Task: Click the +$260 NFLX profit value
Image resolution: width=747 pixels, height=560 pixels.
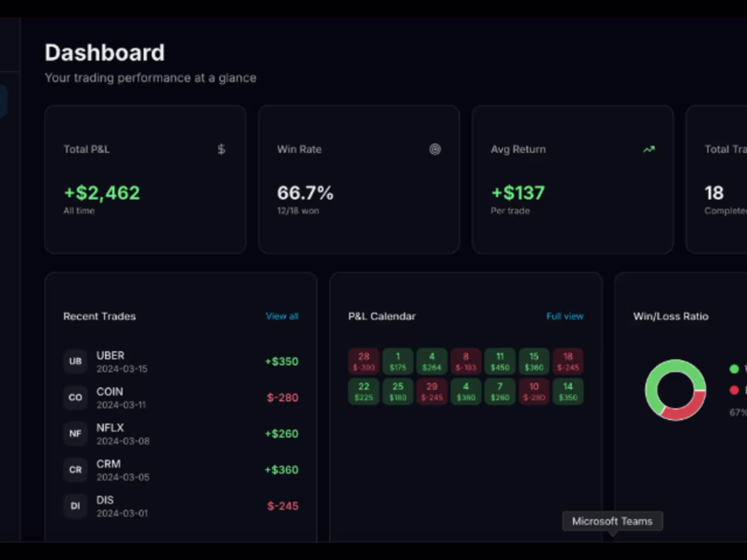Action: tap(282, 434)
